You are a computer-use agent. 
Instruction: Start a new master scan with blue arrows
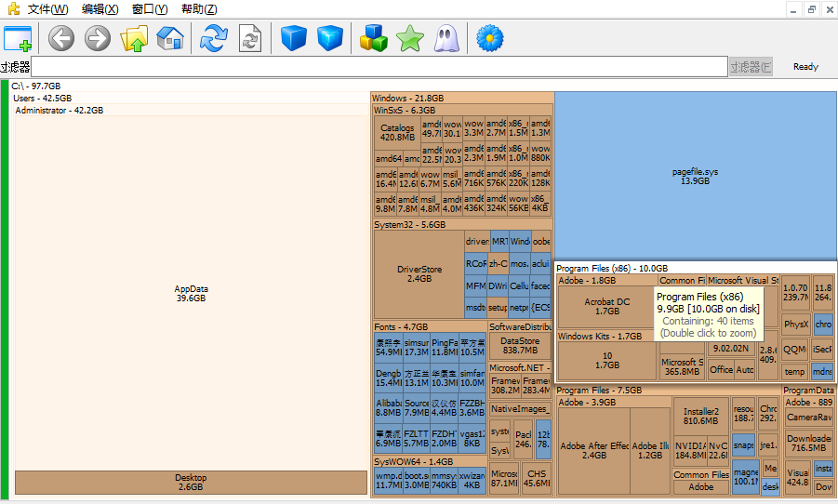pyautogui.click(x=213, y=38)
